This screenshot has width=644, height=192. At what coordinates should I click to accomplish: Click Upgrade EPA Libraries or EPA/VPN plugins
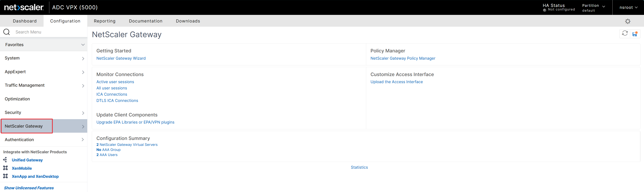136,122
